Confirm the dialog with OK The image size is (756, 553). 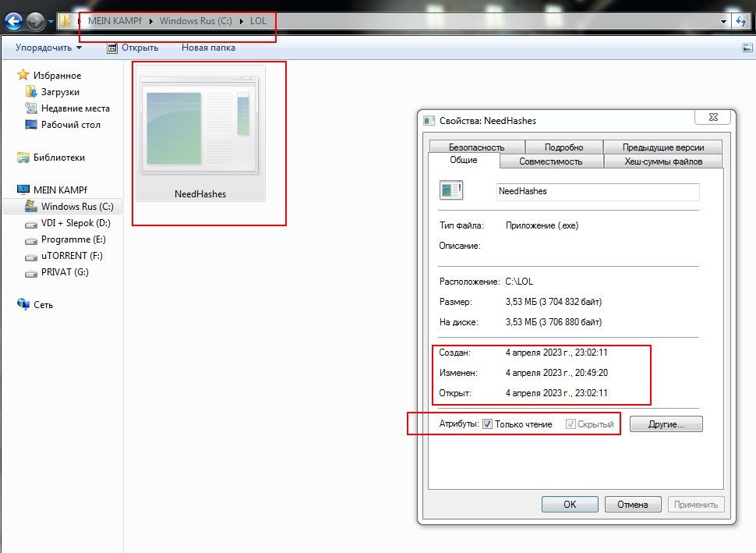click(x=570, y=505)
